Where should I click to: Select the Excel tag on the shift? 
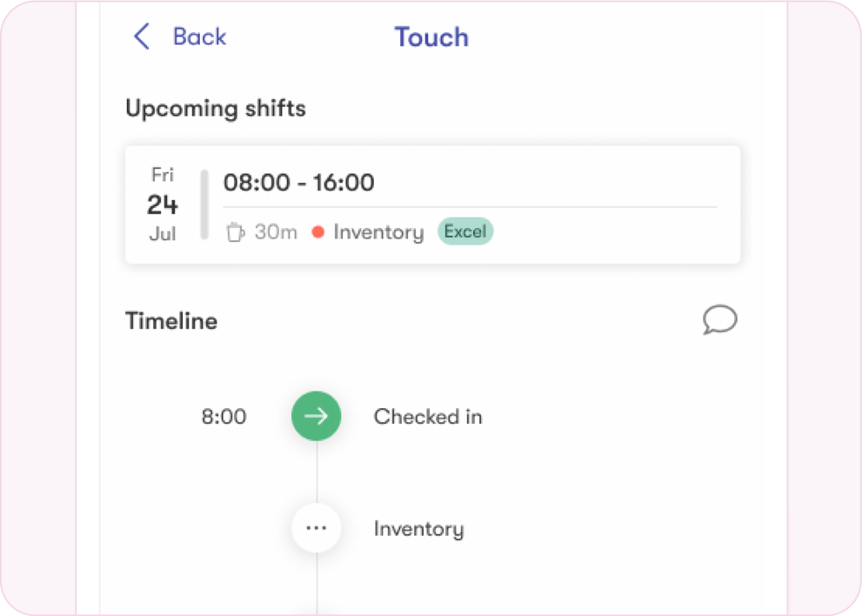pos(464,231)
